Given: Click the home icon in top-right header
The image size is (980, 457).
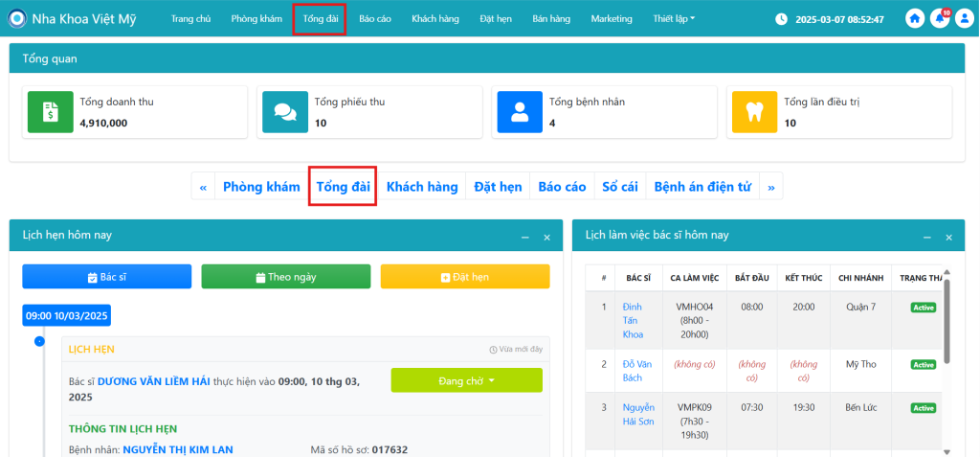Looking at the screenshot, I should tap(916, 19).
